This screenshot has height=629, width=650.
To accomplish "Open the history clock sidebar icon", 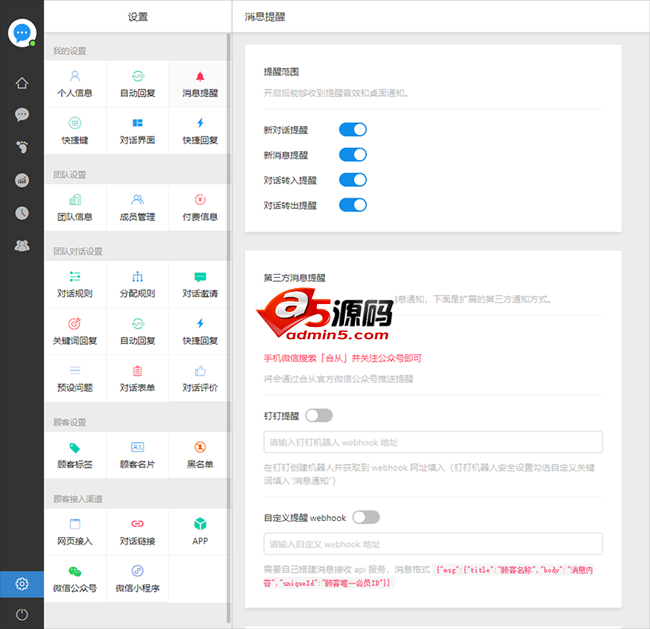I will point(22,213).
